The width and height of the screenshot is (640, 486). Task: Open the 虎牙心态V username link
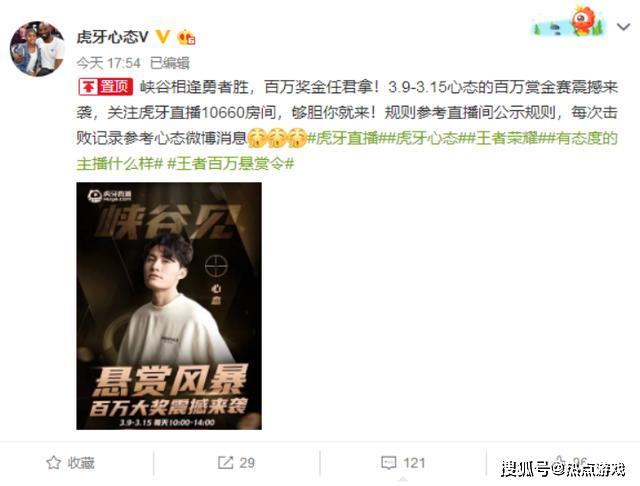click(112, 37)
